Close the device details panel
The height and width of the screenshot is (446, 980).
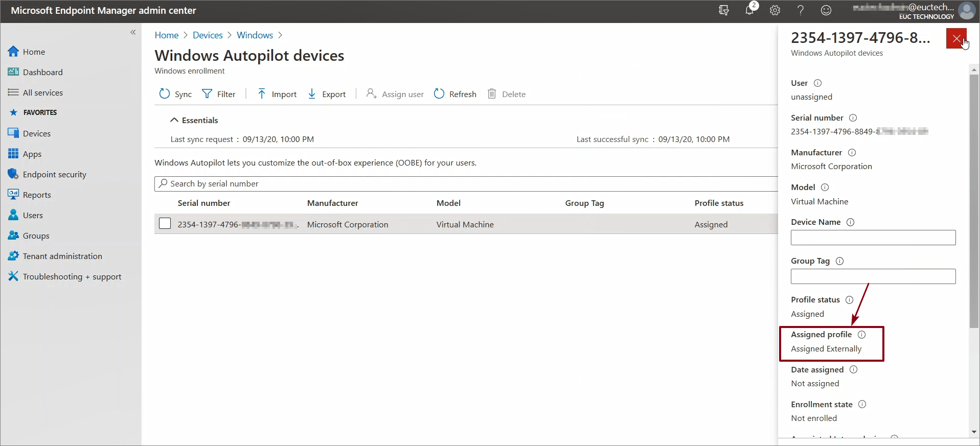coord(956,38)
